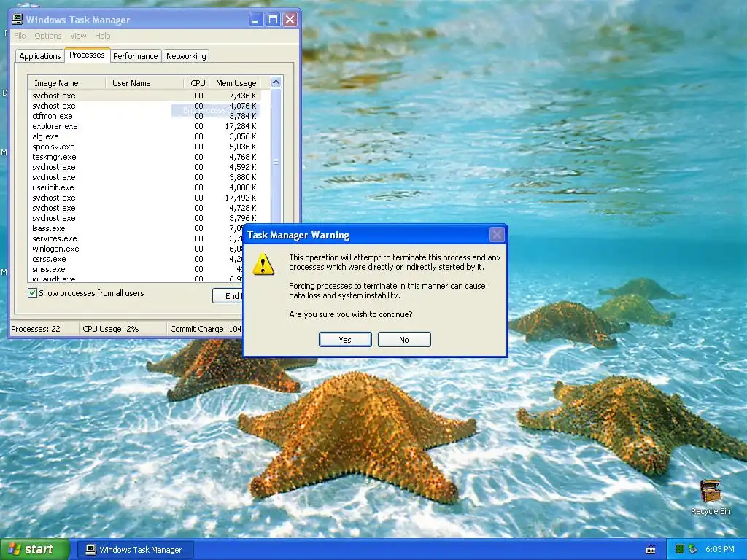Maximize the Windows Task Manager window

pyautogui.click(x=273, y=20)
